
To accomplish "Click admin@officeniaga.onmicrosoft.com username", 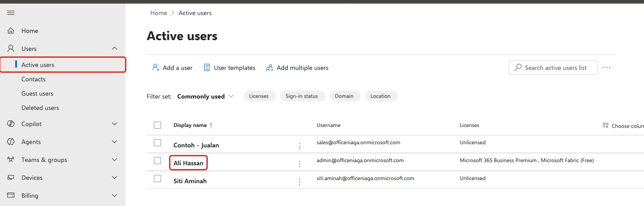I will pos(360,161).
